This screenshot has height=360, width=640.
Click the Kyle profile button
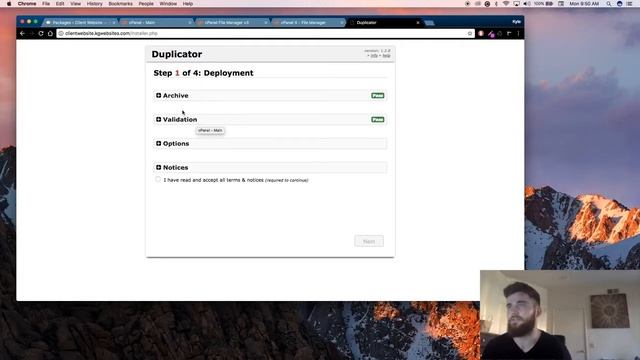[x=516, y=22]
